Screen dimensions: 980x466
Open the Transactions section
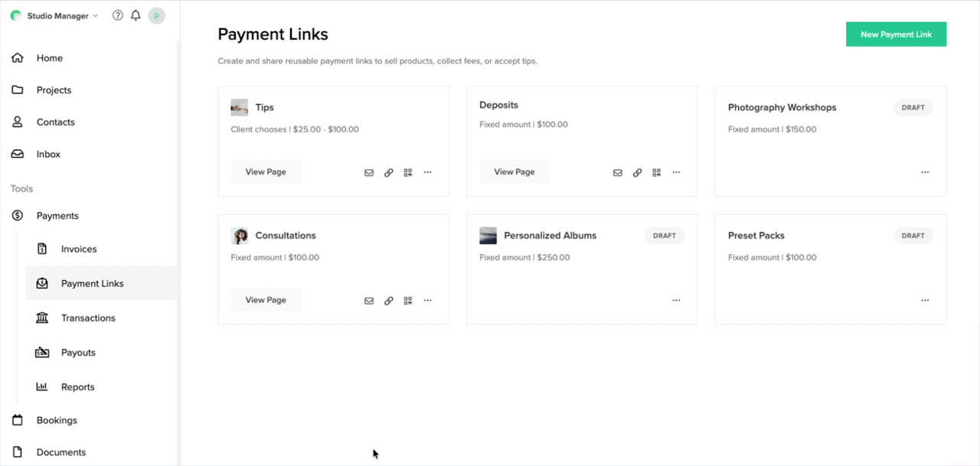pyautogui.click(x=87, y=318)
